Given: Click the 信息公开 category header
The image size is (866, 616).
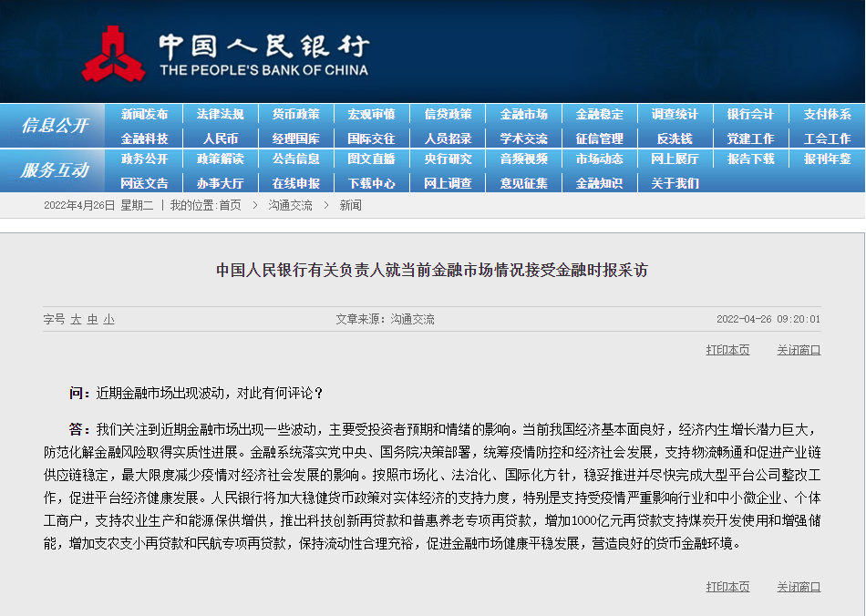Looking at the screenshot, I should click(55, 126).
